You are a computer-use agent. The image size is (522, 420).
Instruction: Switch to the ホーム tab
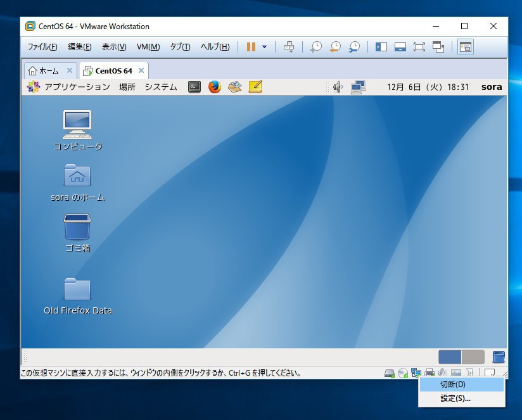[44, 70]
